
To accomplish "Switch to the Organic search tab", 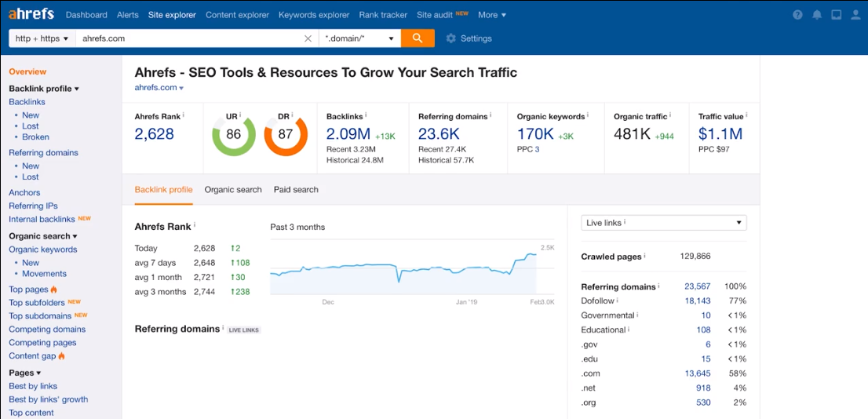I will (x=233, y=189).
